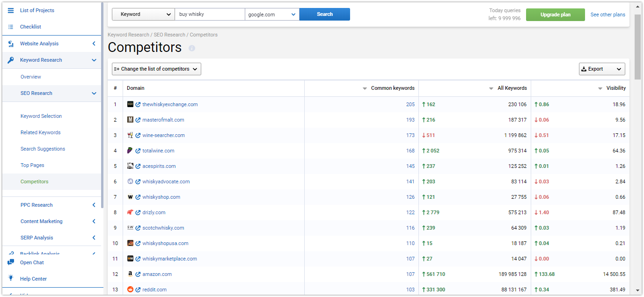
Task: Click SEO Research breadcrumb link
Action: [170, 35]
